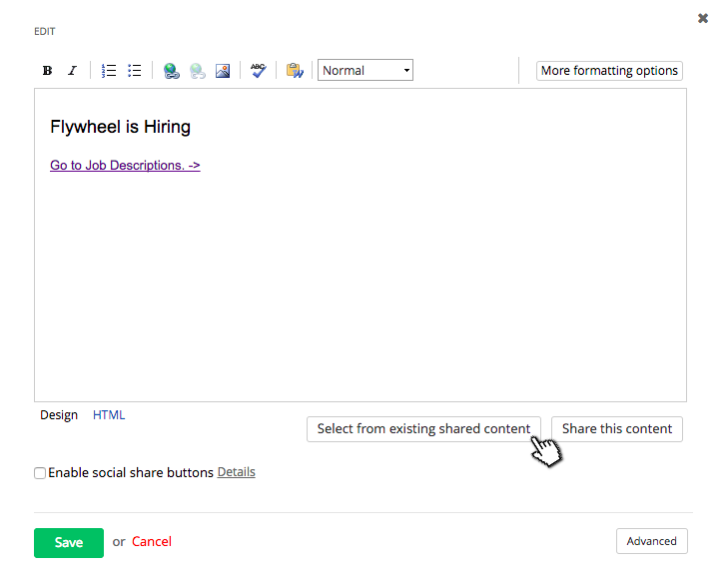This screenshot has height=574, width=728.
Task: Switch to the Design view tab
Action: (x=59, y=415)
